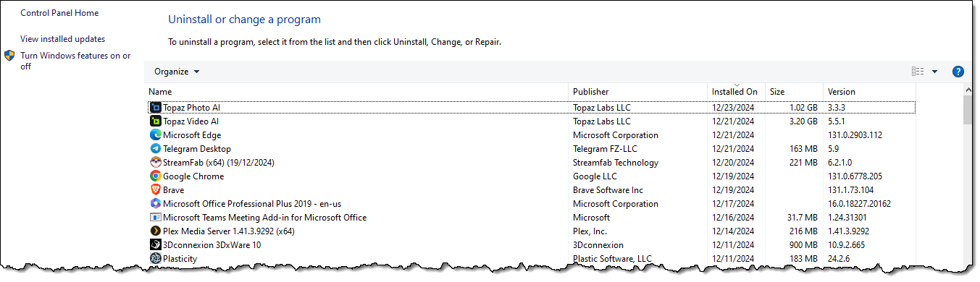Viewport: 980px width, 282px height.
Task: Click publisher Streamfab Technology cell
Action: pyautogui.click(x=616, y=163)
